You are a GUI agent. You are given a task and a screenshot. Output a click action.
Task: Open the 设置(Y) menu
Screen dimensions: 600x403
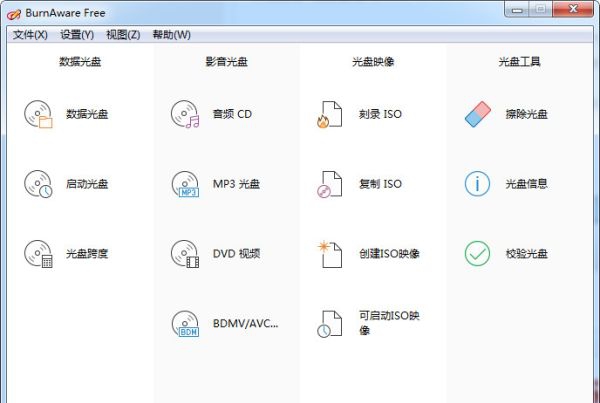tap(77, 35)
